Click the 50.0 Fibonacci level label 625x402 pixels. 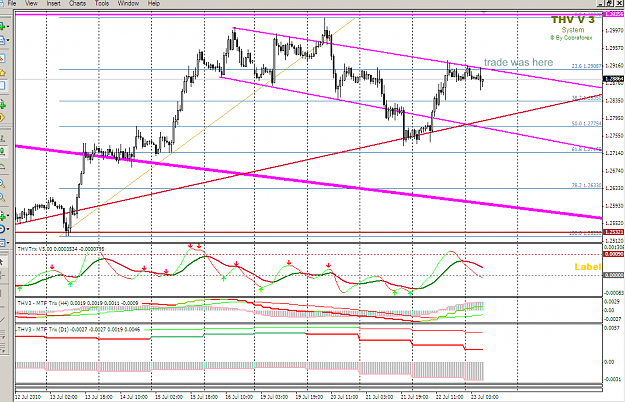tap(586, 124)
